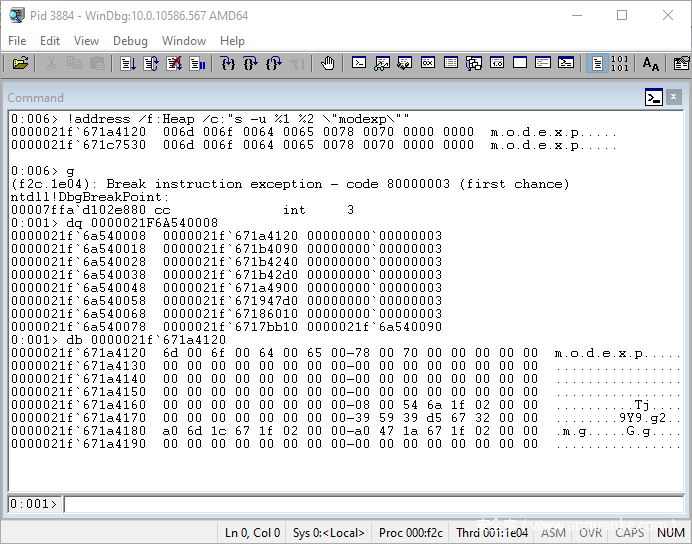Click the Step Over icon

pyautogui.click(x=251, y=64)
